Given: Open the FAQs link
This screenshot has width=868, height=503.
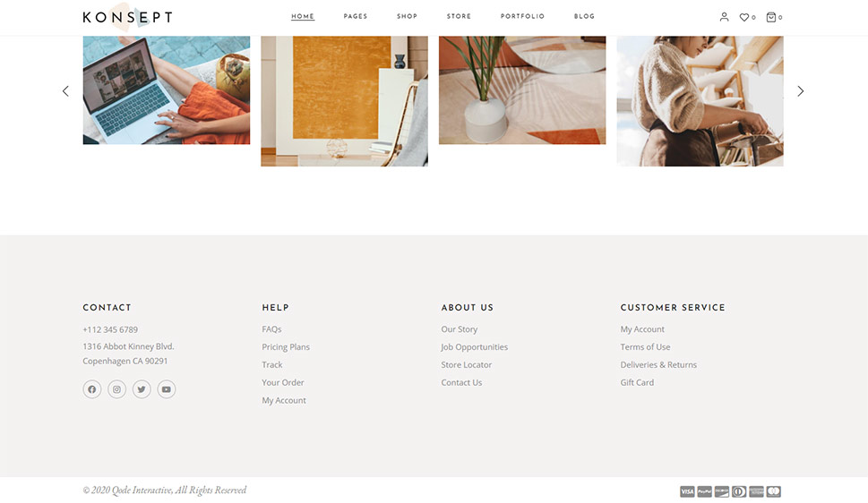Looking at the screenshot, I should (x=271, y=329).
